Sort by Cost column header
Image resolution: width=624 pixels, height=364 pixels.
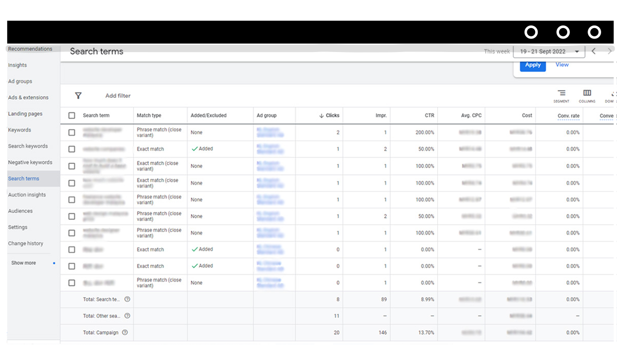pyautogui.click(x=527, y=115)
